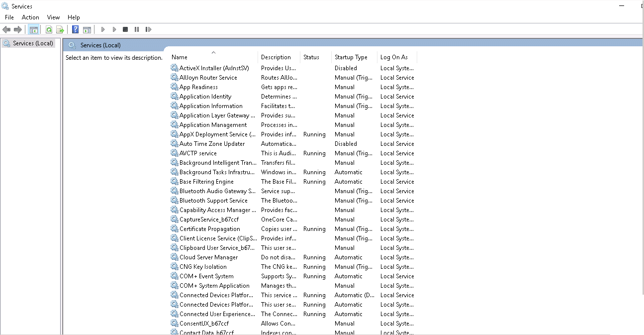
Task: Click the Restart Service toolbar icon
Action: pyautogui.click(x=148, y=30)
